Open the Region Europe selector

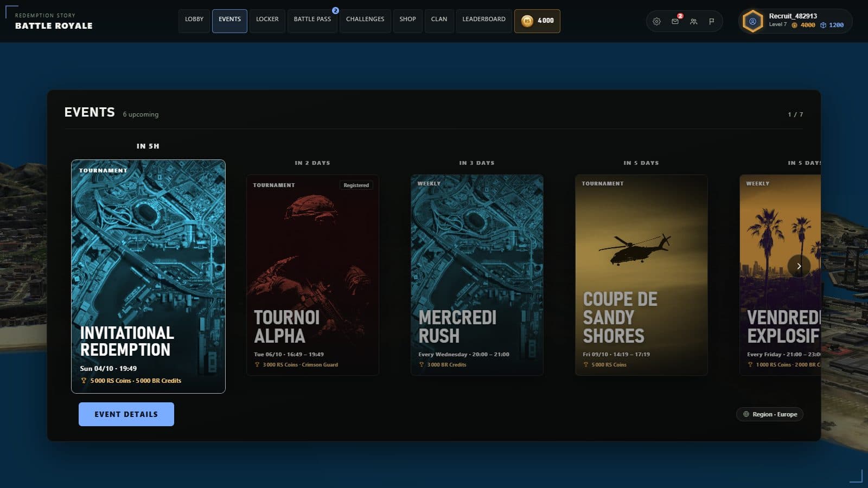770,414
